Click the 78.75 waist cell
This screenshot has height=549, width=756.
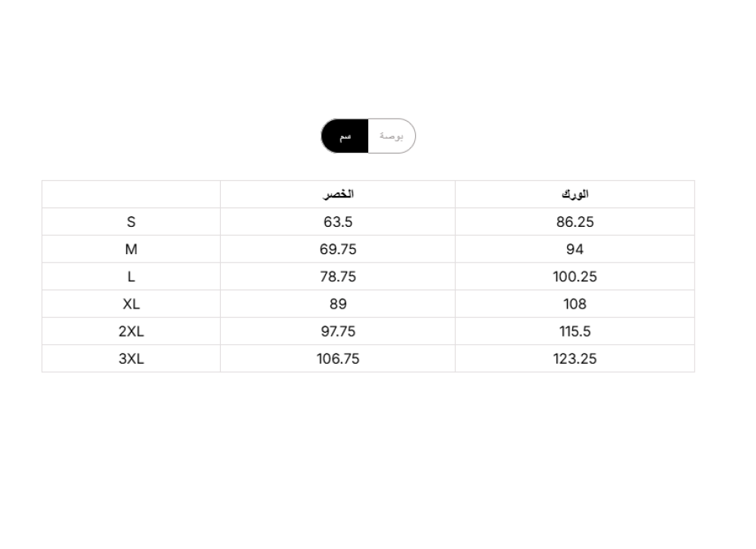(338, 277)
